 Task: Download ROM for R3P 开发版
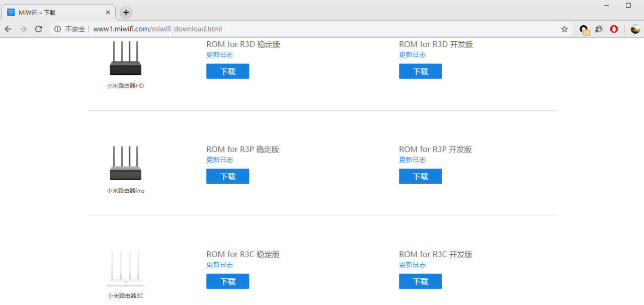click(420, 176)
